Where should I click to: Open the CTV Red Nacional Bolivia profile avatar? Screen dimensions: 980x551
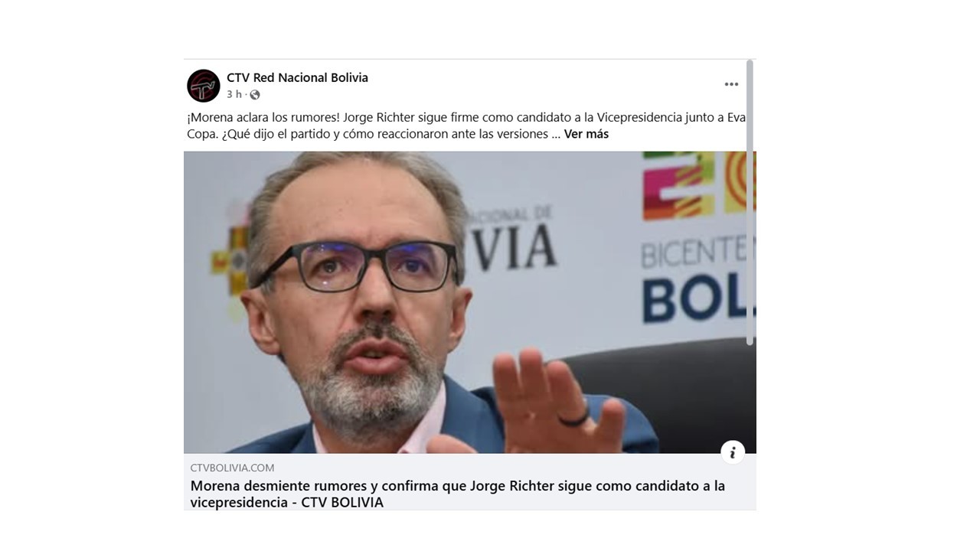coord(204,86)
